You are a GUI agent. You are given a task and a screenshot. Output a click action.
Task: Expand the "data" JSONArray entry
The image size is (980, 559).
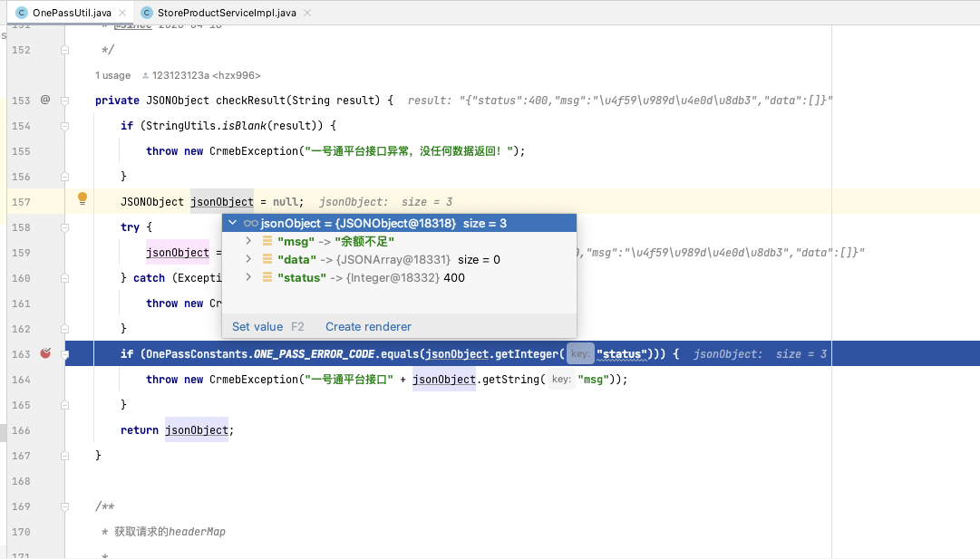(249, 259)
